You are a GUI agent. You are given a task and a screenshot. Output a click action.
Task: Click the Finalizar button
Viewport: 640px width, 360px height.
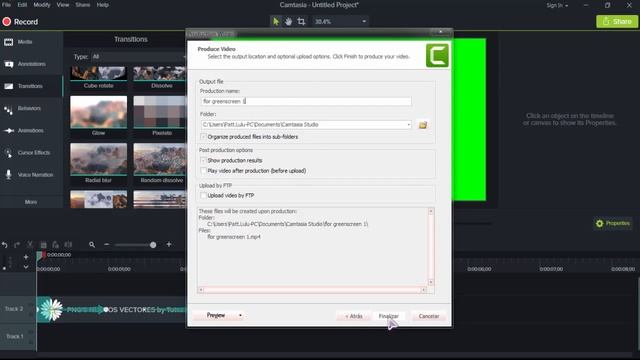pos(389,316)
